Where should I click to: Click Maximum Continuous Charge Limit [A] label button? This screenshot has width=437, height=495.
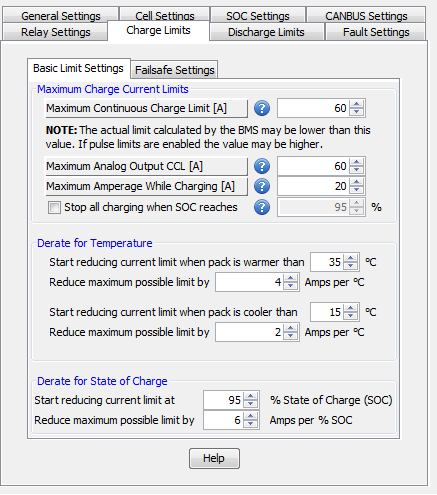coord(146,108)
